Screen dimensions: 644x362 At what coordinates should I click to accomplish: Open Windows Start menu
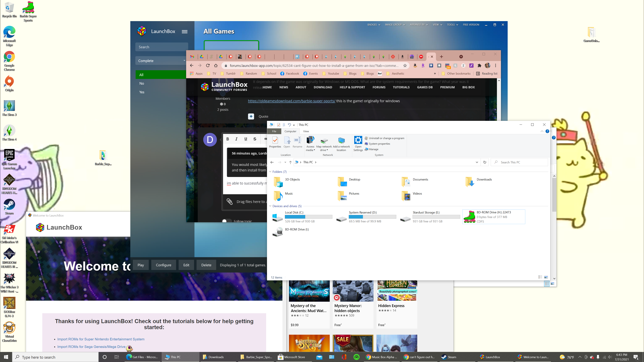(x=6, y=357)
